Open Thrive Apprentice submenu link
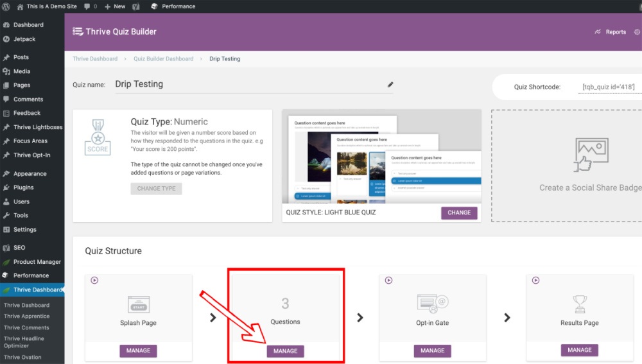 [26, 316]
